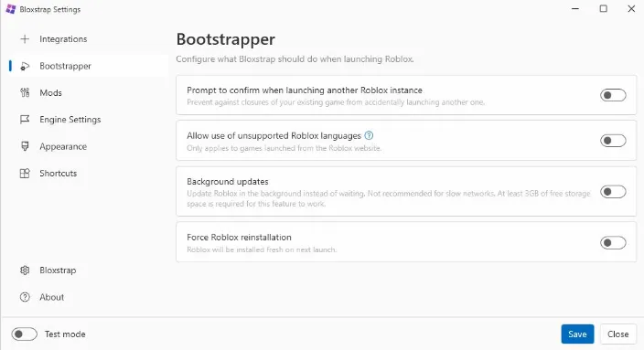Go to the Mods section

click(x=89, y=92)
